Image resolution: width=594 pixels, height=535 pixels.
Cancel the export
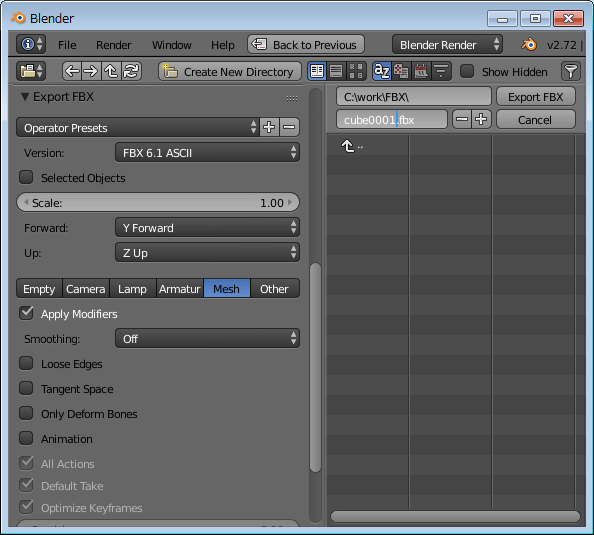coord(536,119)
